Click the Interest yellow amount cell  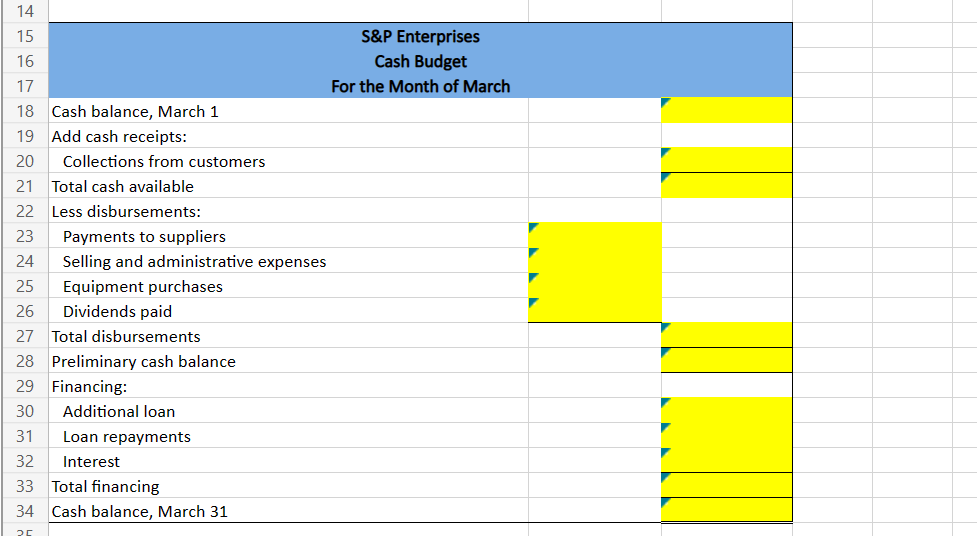(x=727, y=460)
